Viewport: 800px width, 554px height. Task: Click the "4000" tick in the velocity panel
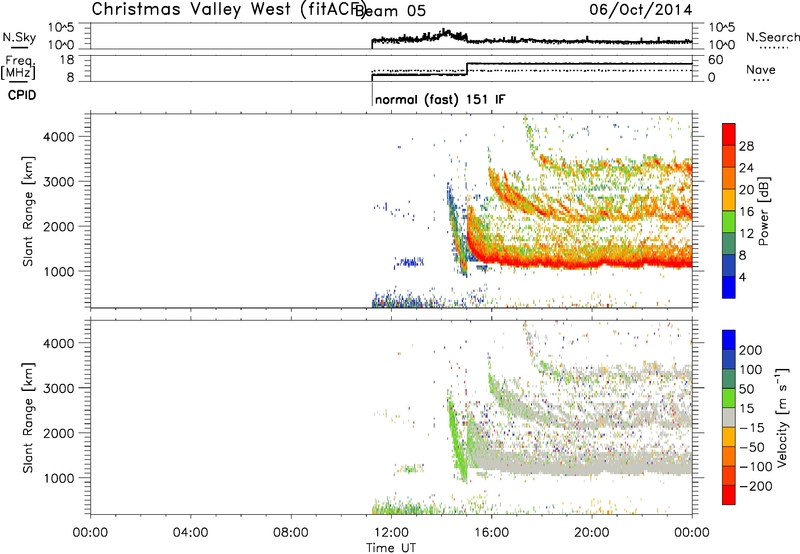click(x=59, y=343)
